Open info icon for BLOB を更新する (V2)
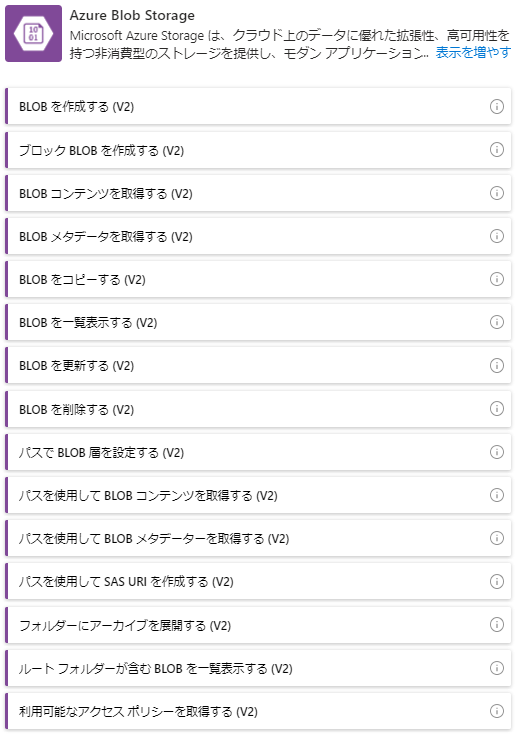This screenshot has height=739, width=518. click(496, 366)
